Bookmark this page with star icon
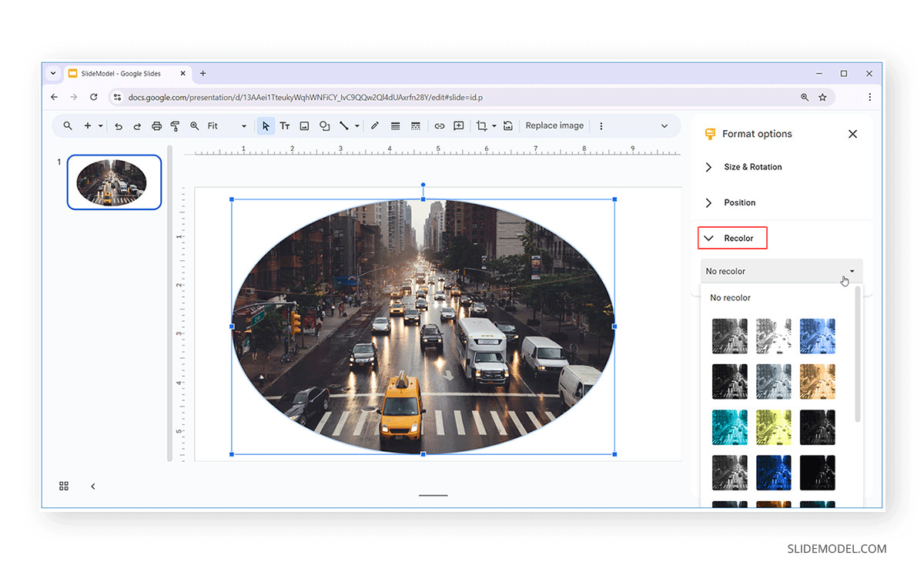 (822, 98)
